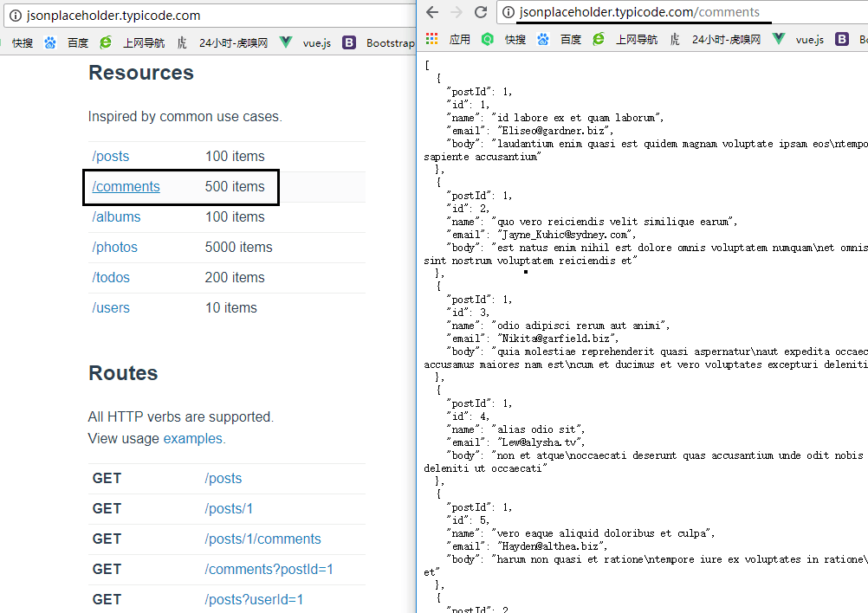Open 应用 bookmark in right browser
This screenshot has width=868, height=613.
point(459,39)
